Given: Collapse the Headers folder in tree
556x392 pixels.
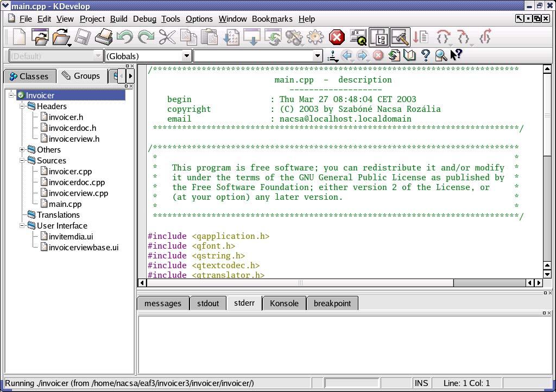Looking at the screenshot, I should [x=22, y=106].
